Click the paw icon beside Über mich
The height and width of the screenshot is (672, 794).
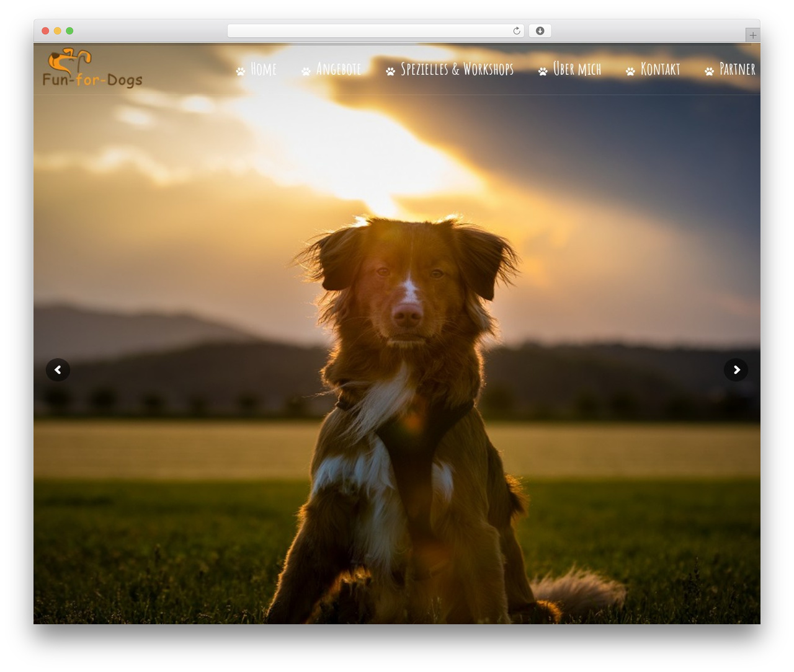(543, 71)
